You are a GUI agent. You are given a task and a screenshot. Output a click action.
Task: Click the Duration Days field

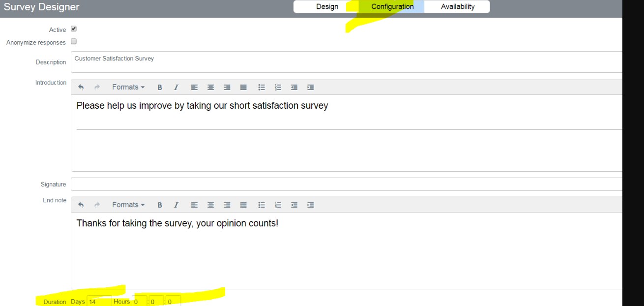coord(98,301)
